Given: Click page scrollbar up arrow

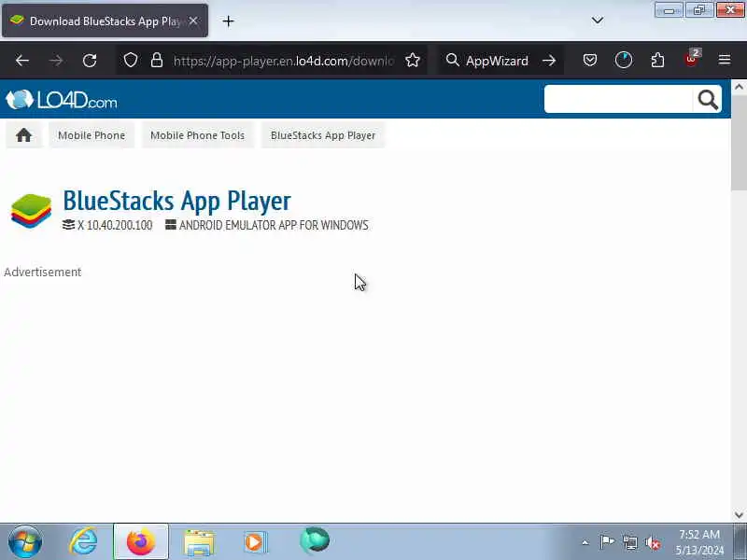Looking at the screenshot, I should tap(739, 87).
